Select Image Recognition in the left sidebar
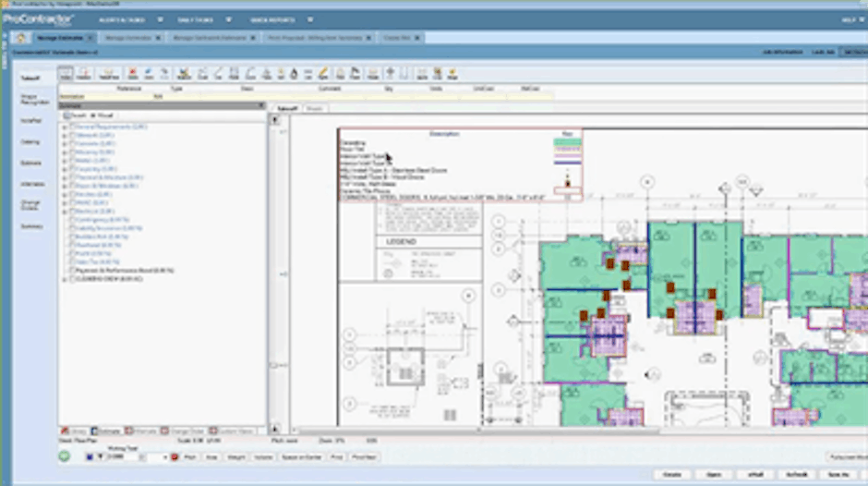 (x=30, y=99)
